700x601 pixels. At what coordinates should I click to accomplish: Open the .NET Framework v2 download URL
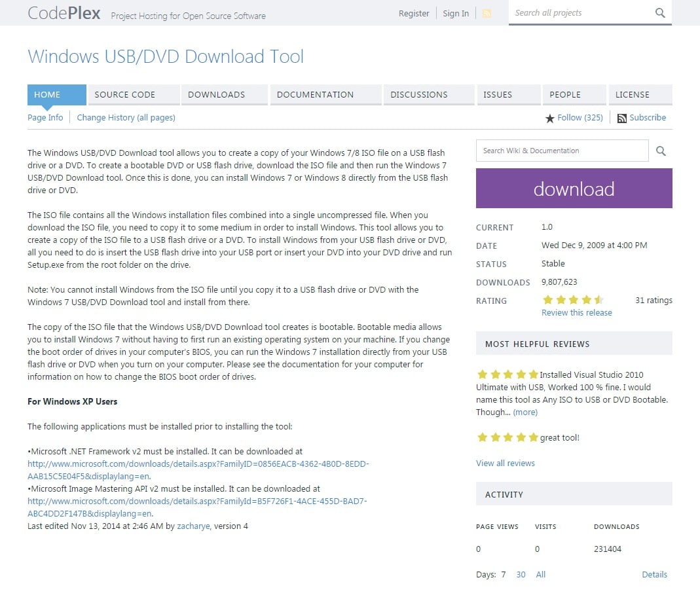coord(198,470)
